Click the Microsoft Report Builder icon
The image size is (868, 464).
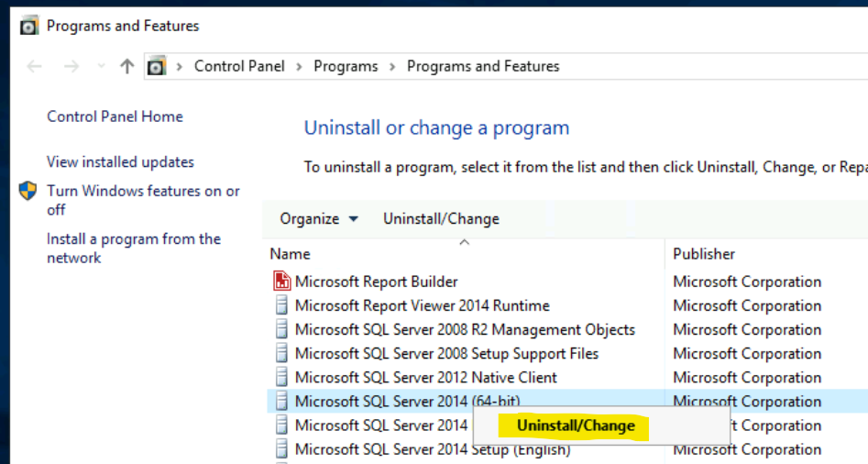[281, 282]
